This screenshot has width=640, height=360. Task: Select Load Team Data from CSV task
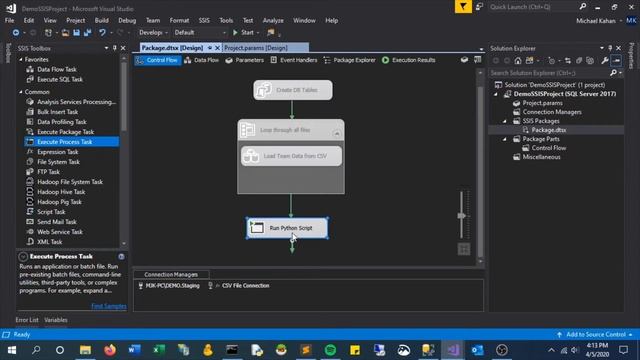click(291, 156)
